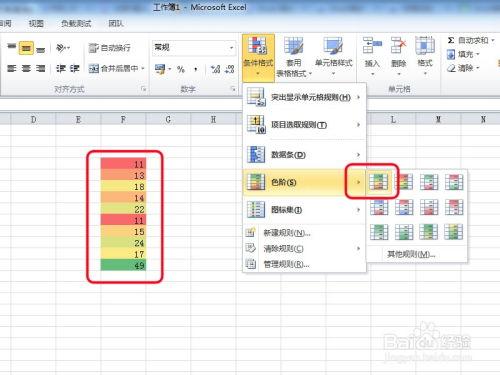Image resolution: width=500 pixels, height=375 pixels.
Task: Select column F header
Action: [x=123, y=119]
